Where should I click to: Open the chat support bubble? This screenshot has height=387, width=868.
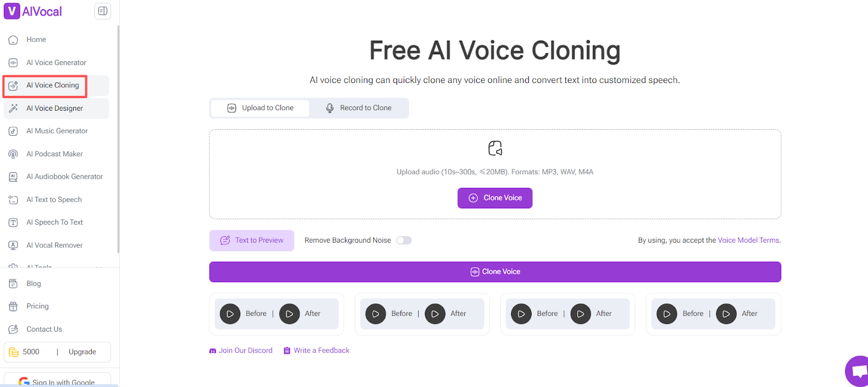859,371
